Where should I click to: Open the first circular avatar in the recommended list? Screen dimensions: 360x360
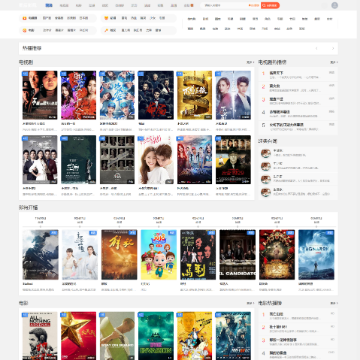click(x=266, y=153)
